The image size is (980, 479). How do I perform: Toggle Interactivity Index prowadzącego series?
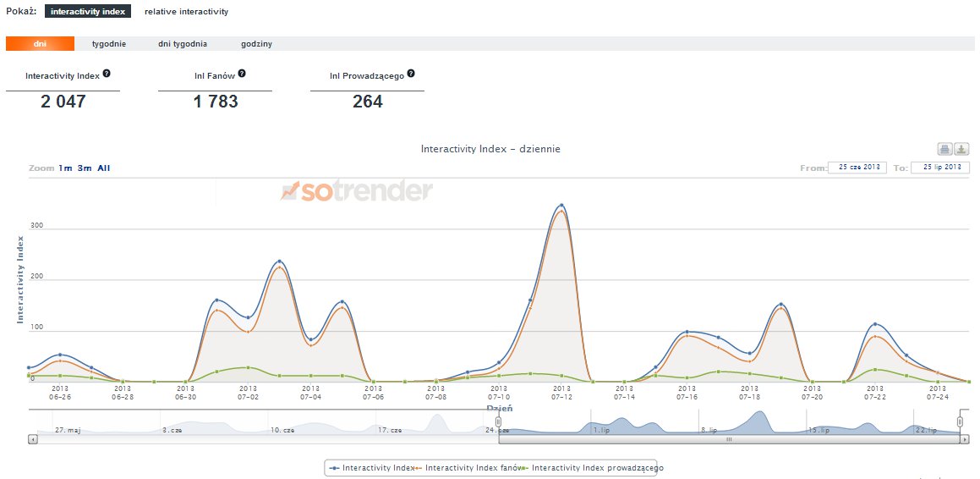point(592,467)
